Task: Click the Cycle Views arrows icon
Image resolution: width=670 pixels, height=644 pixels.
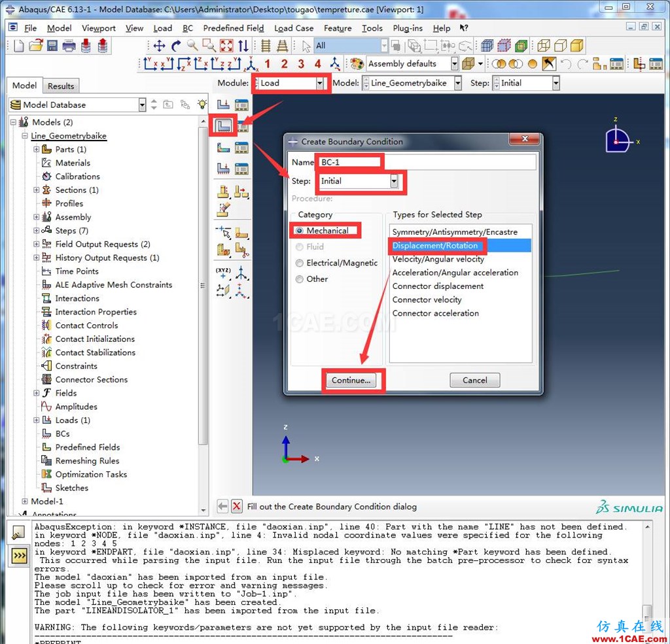Action: tap(243, 46)
